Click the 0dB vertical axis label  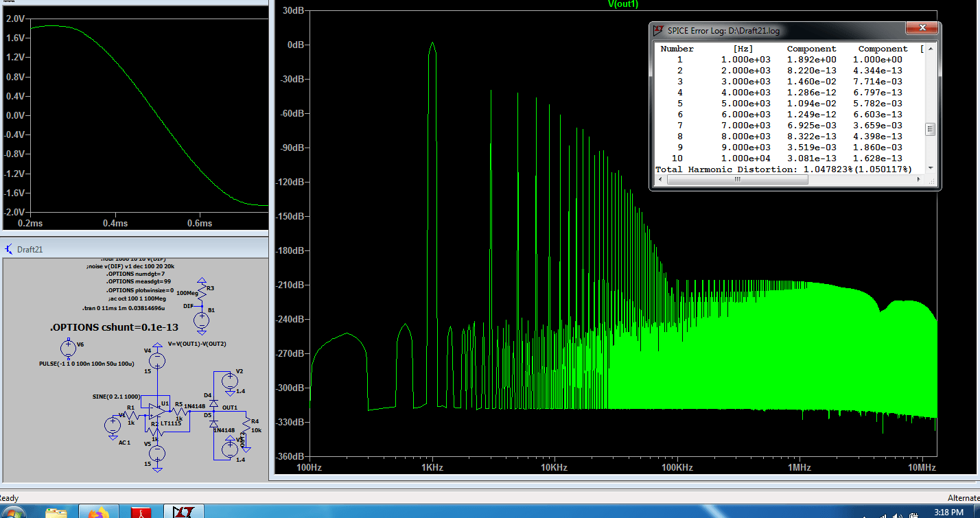(295, 45)
